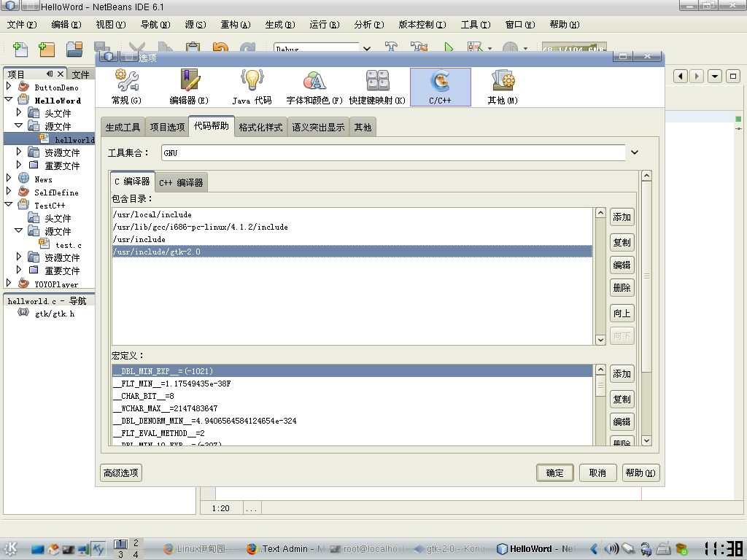Switch to the 文件 files panel tab
This screenshot has height=560, width=747.
(x=80, y=74)
